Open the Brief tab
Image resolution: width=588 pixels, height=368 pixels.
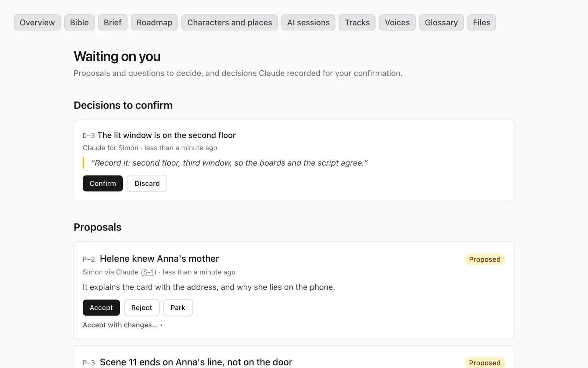coord(112,22)
